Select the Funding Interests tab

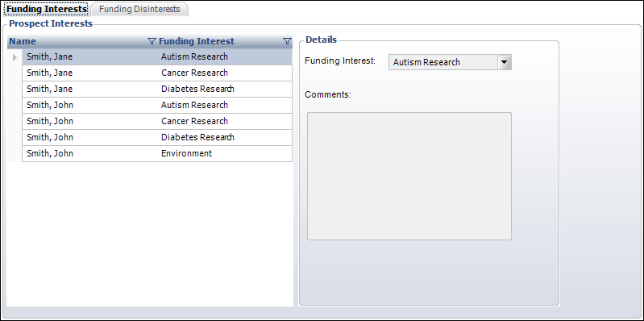click(x=45, y=9)
